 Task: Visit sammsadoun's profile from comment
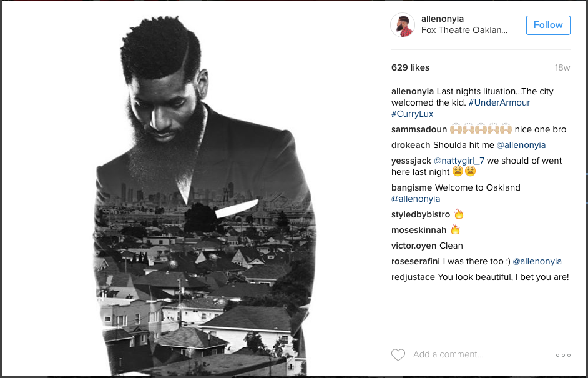click(x=419, y=129)
